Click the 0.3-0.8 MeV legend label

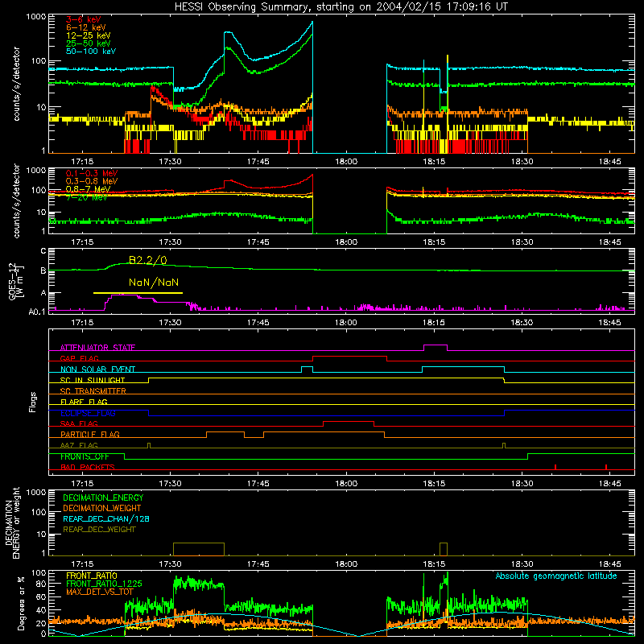click(92, 181)
